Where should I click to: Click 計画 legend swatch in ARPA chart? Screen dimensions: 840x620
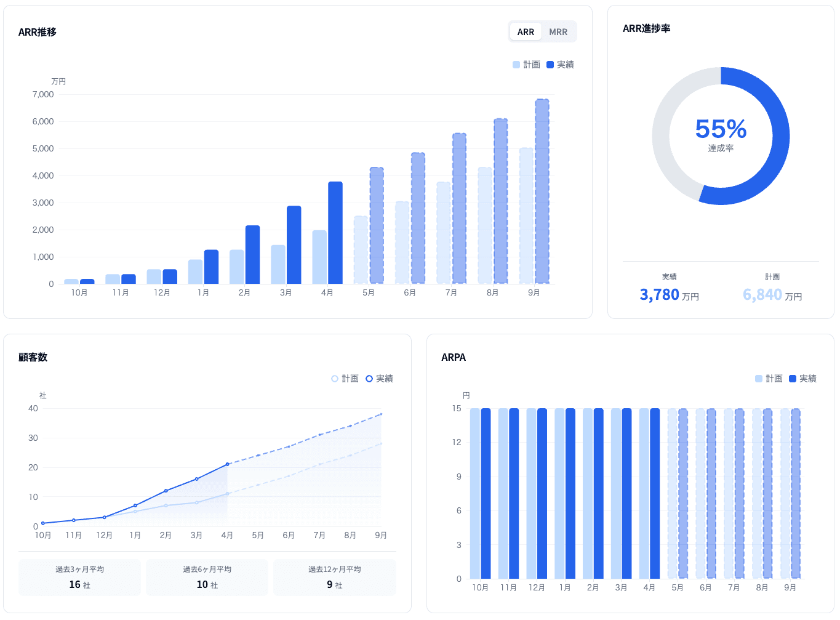(759, 379)
